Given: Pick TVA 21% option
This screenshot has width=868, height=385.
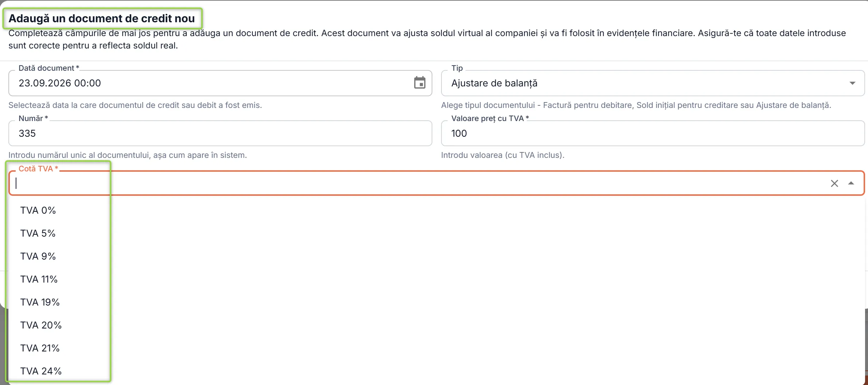Looking at the screenshot, I should coord(437,348).
